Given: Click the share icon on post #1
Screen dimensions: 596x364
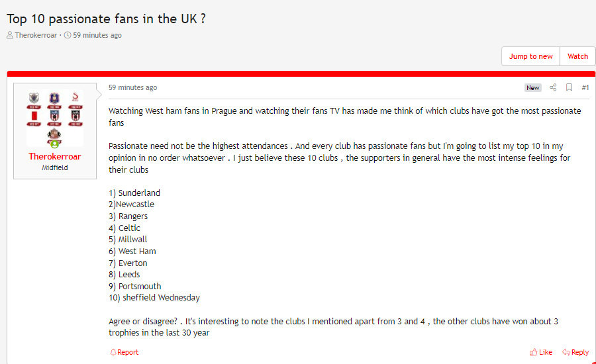Looking at the screenshot, I should [553, 87].
